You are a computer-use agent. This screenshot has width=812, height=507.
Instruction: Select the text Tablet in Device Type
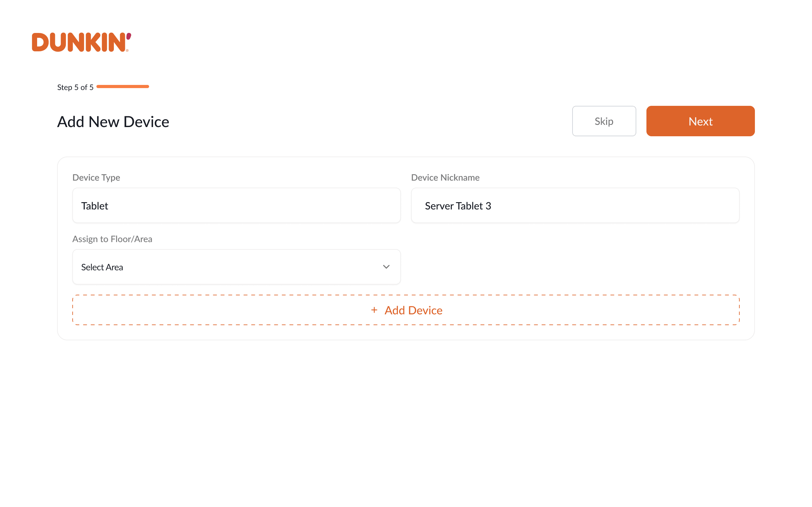[95, 206]
